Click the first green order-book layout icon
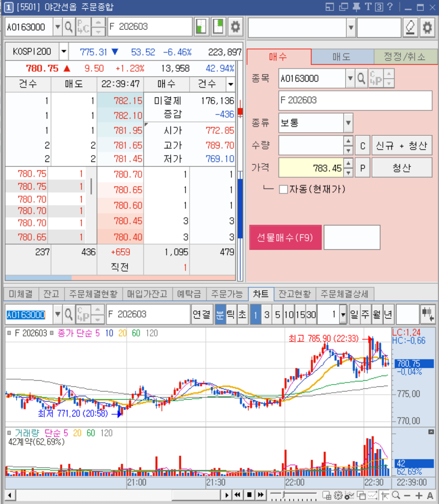 pyautogui.click(x=202, y=26)
